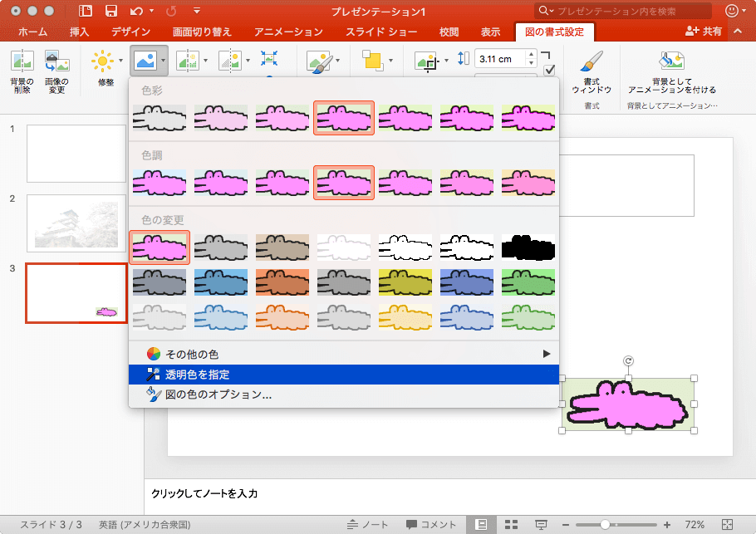Toggle the lock aspect ratio checkbox
Image resolution: width=756 pixels, height=534 pixels.
tap(549, 71)
